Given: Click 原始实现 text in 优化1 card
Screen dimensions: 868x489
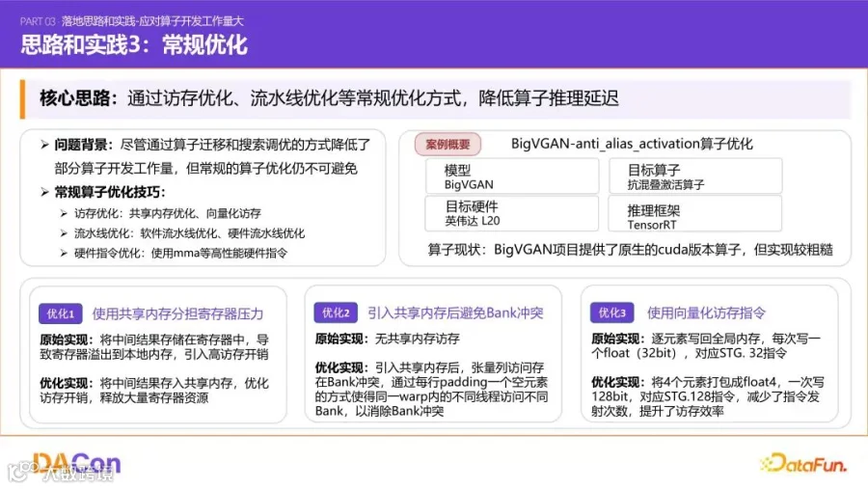Looking at the screenshot, I should point(154,346).
